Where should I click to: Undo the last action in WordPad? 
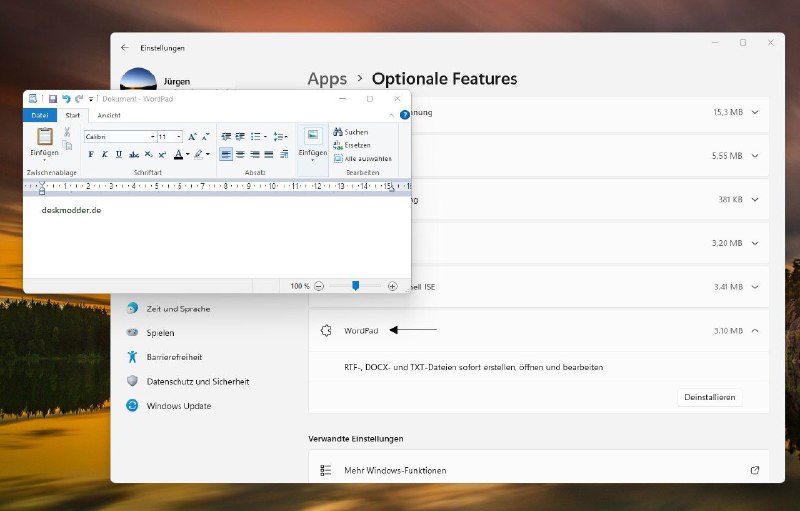[66, 99]
